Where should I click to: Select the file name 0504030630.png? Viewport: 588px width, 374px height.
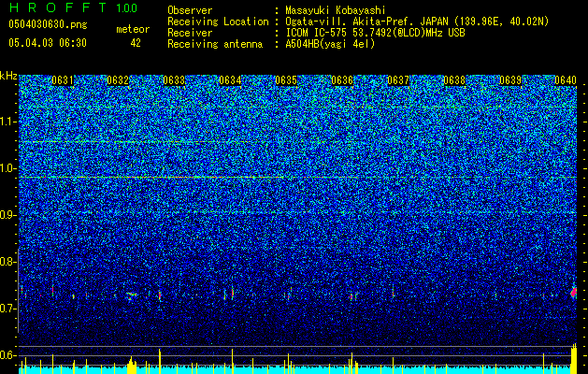coord(48,24)
